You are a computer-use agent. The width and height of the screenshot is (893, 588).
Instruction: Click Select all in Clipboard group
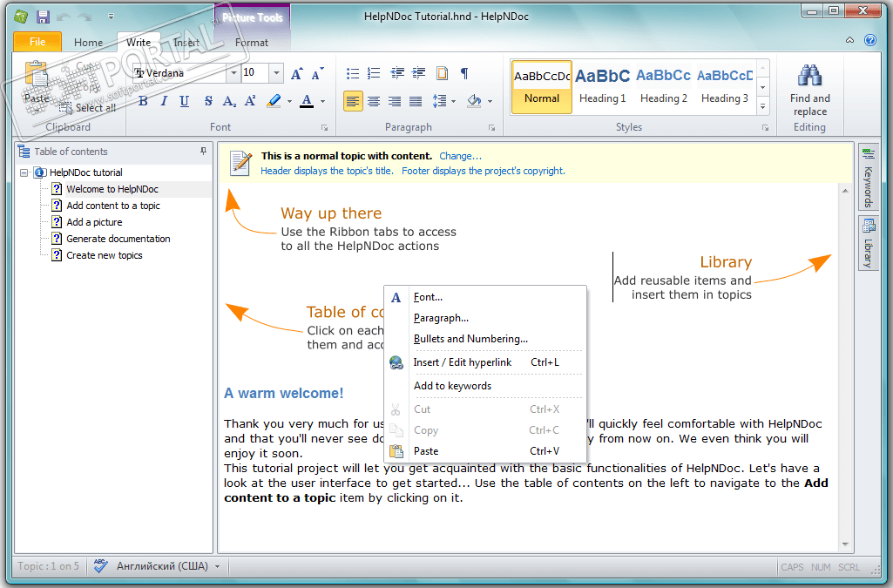(88, 107)
